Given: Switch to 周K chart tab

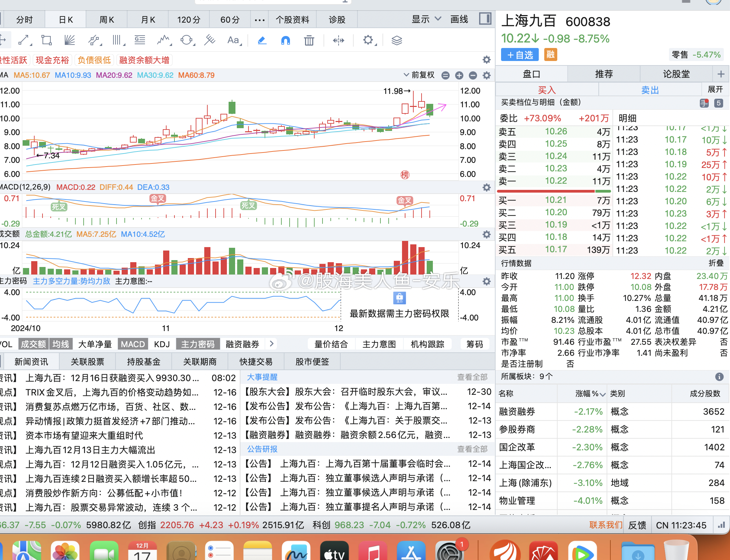Looking at the screenshot, I should pos(107,20).
